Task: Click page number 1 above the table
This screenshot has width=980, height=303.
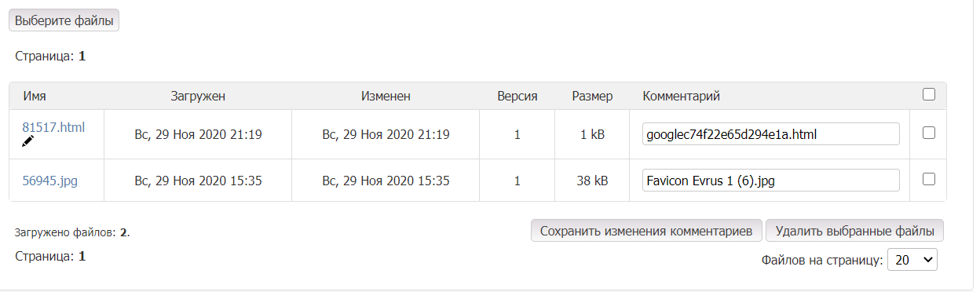Action: 82,57
